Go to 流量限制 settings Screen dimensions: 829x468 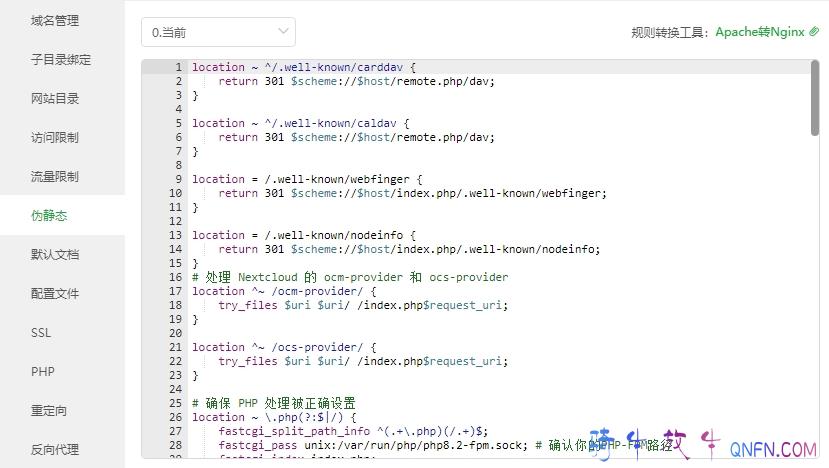point(54,176)
